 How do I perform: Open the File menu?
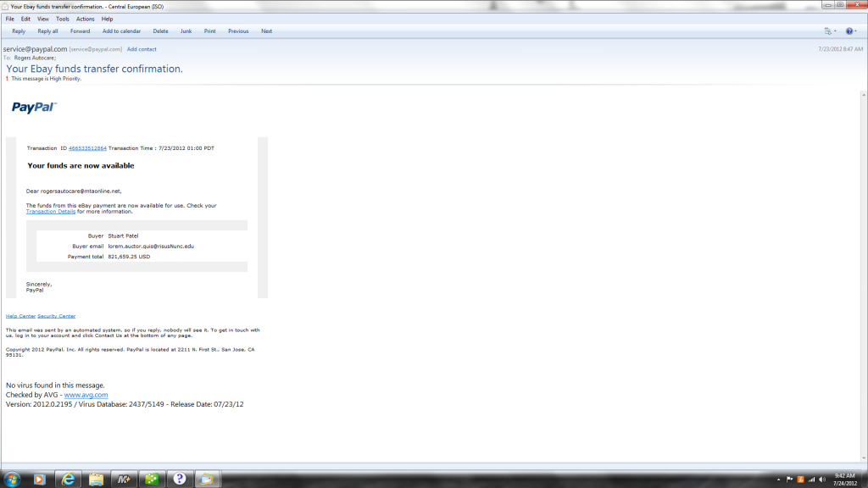point(10,19)
